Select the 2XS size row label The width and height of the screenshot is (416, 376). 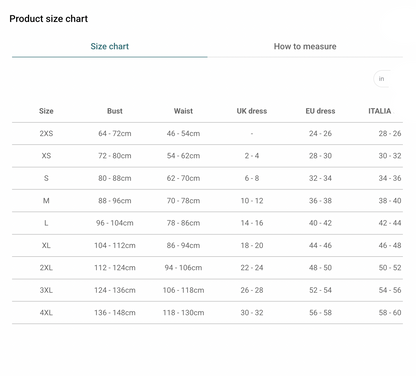tap(46, 133)
